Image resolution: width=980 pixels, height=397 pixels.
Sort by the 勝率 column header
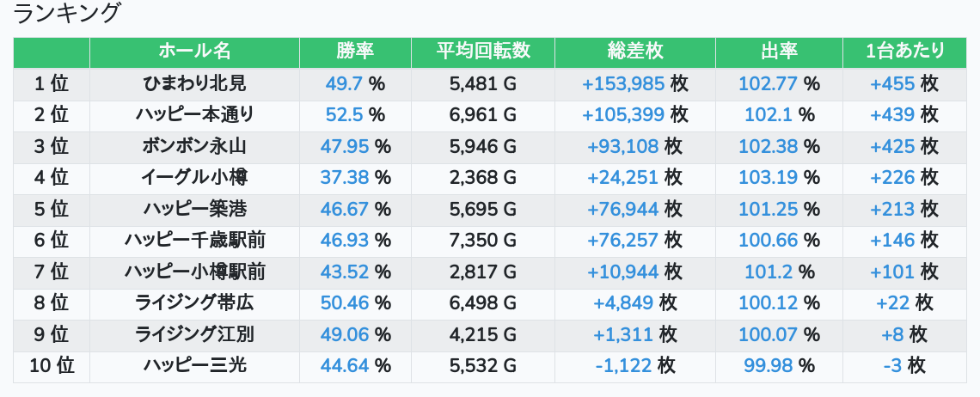pyautogui.click(x=355, y=52)
